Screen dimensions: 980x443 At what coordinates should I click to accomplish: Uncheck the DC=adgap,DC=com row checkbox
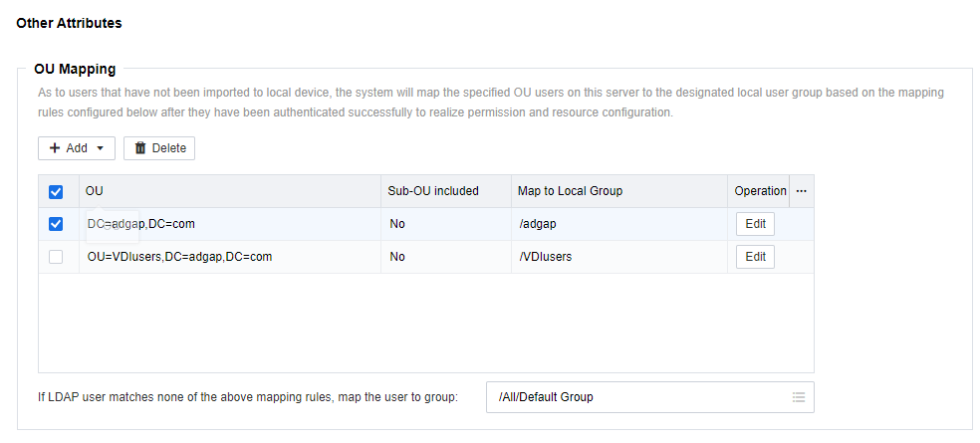tap(56, 224)
